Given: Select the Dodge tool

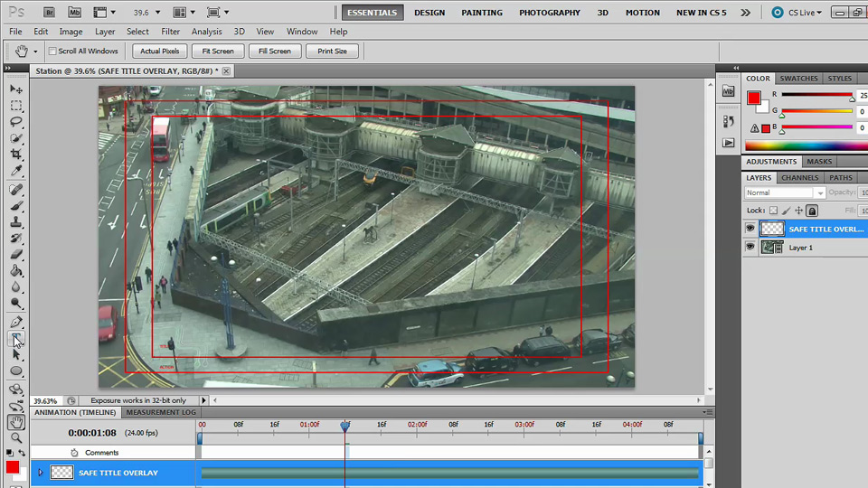Looking at the screenshot, I should 16,304.
